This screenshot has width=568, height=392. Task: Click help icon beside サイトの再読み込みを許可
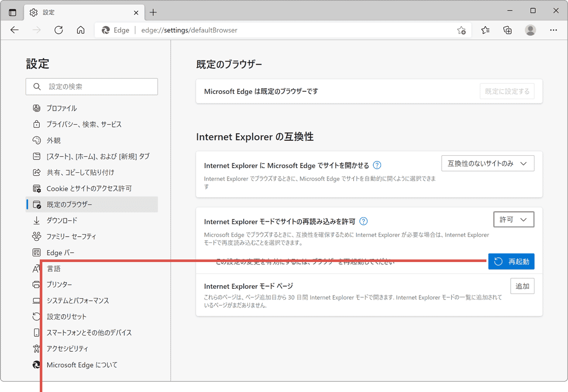point(364,221)
